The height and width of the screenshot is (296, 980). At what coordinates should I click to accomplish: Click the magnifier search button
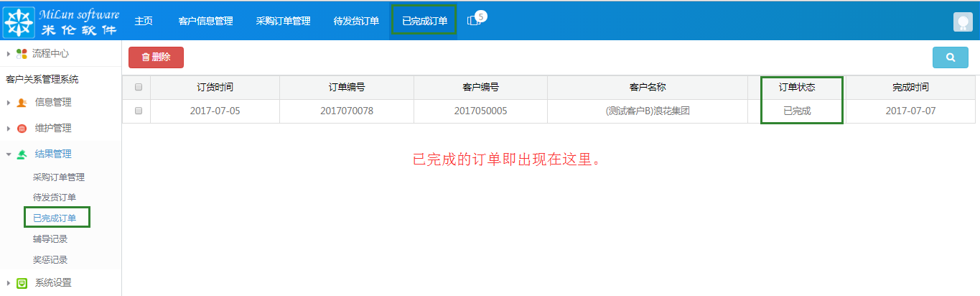point(950,57)
